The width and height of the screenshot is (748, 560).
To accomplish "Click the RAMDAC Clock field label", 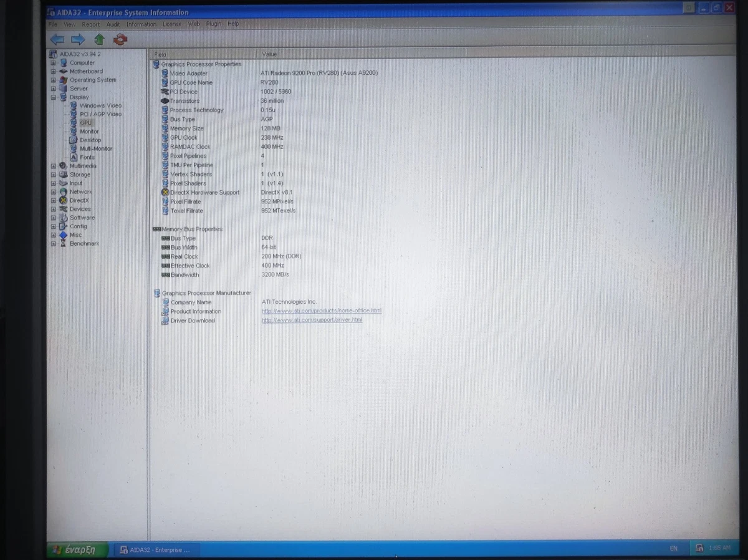I will click(191, 147).
